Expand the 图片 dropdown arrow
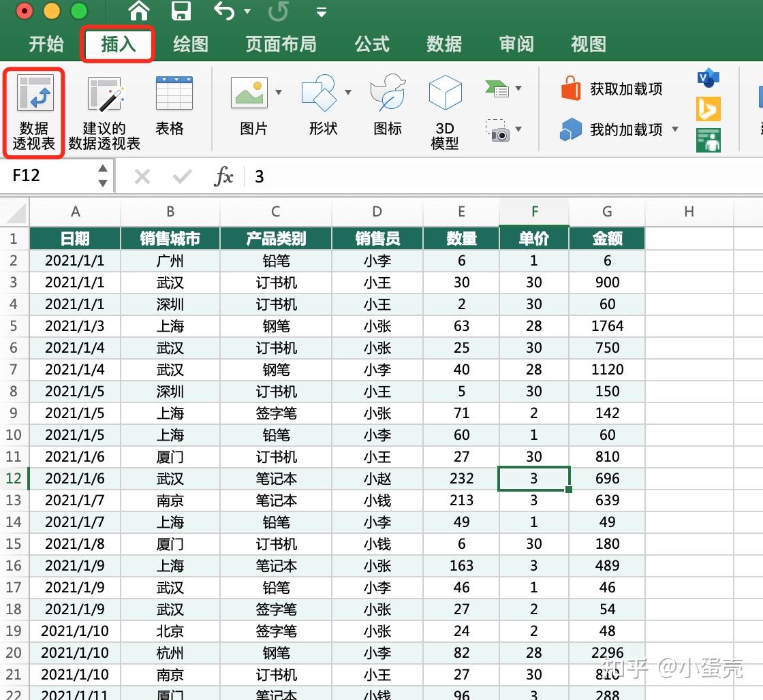 click(279, 92)
